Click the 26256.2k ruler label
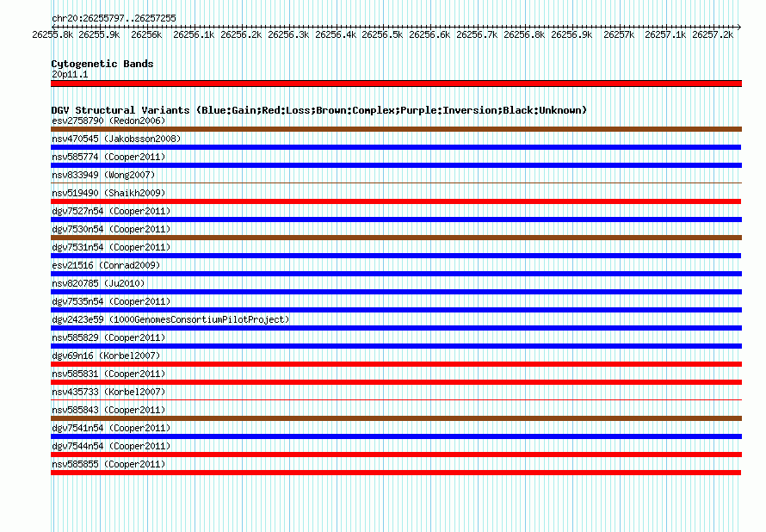The width and height of the screenshot is (766, 532). pyautogui.click(x=241, y=34)
